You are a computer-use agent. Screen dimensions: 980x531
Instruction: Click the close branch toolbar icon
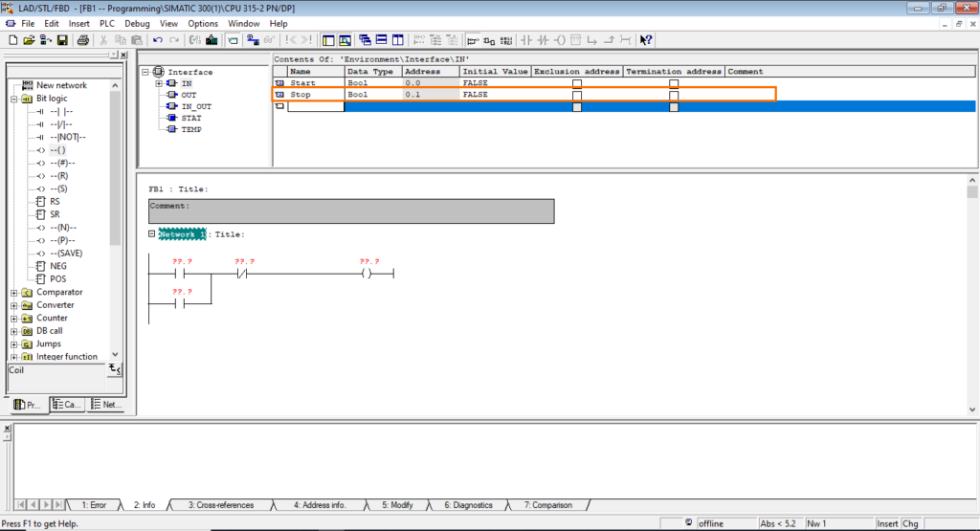608,40
